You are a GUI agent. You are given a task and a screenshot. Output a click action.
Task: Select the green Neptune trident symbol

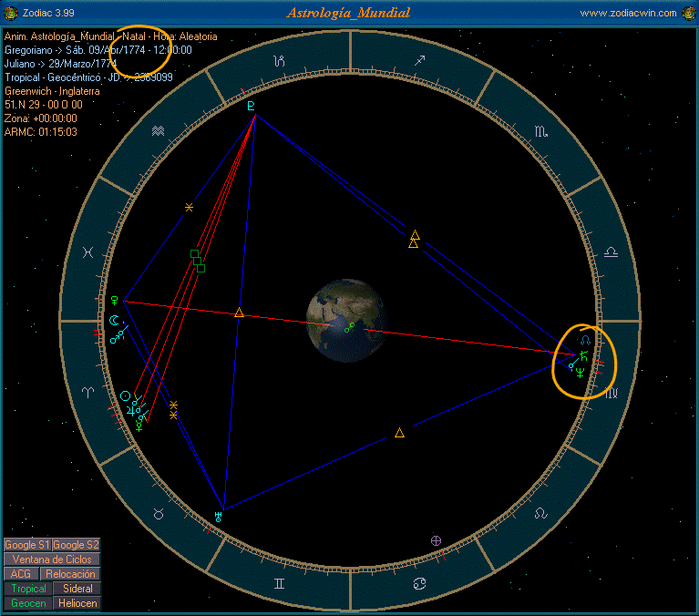pyautogui.click(x=581, y=372)
